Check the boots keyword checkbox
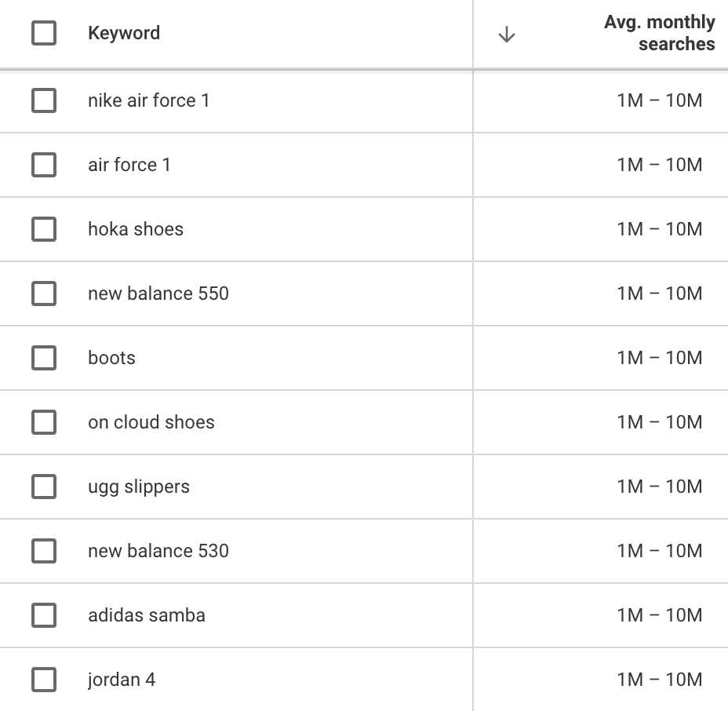The width and height of the screenshot is (728, 711). tap(44, 358)
